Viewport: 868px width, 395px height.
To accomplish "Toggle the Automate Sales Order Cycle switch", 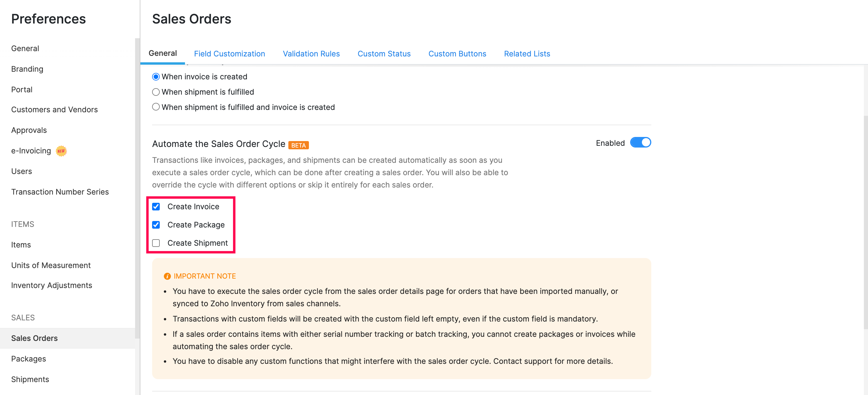I will pos(640,143).
